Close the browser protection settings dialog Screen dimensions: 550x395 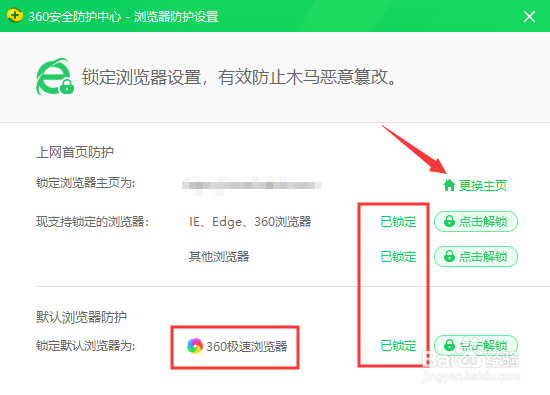[529, 16]
